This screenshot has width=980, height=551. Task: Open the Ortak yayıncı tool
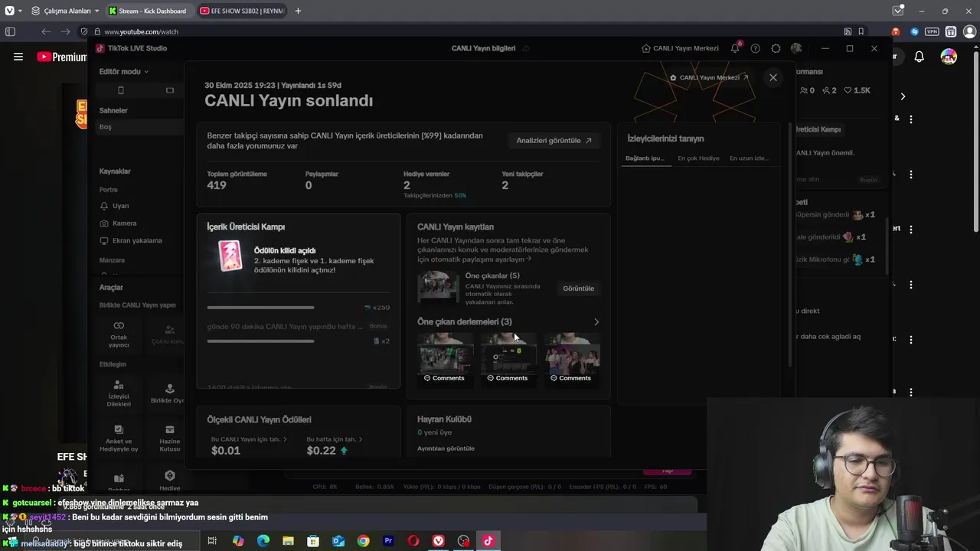point(119,334)
